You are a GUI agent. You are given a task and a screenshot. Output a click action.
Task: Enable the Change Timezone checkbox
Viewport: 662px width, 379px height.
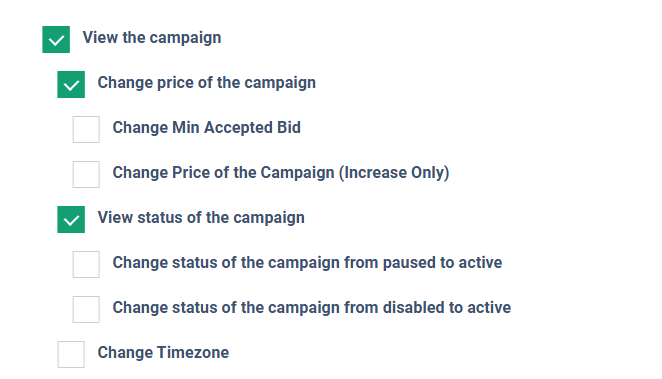(71, 355)
